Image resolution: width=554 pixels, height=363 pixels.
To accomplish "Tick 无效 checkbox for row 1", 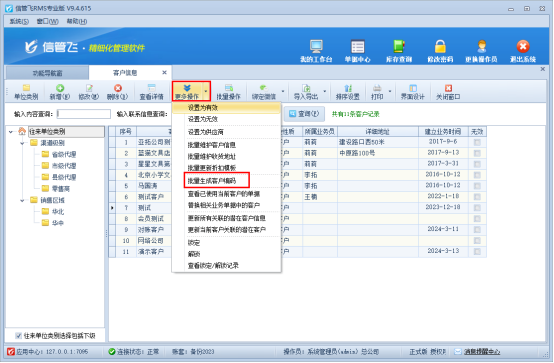I will pyautogui.click(x=477, y=142).
